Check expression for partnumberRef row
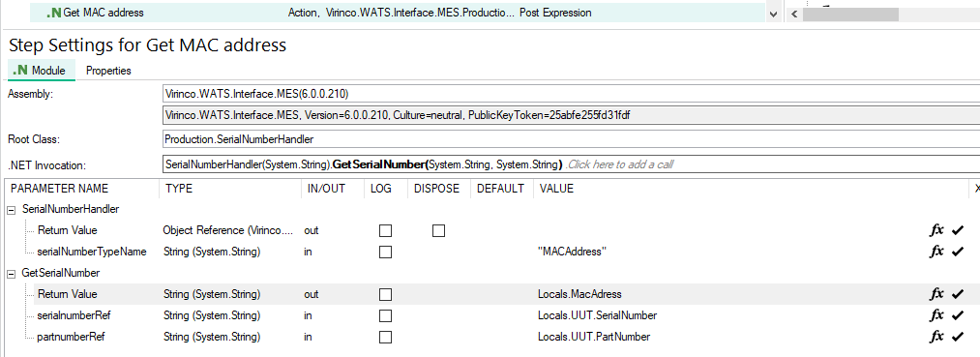The image size is (980, 357). (958, 337)
